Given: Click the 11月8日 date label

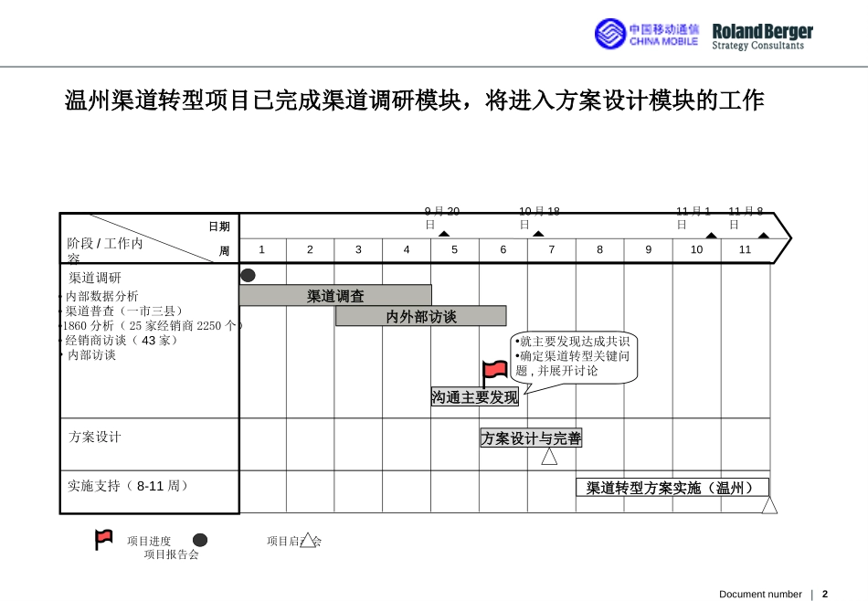Looking at the screenshot, I should 746,217.
